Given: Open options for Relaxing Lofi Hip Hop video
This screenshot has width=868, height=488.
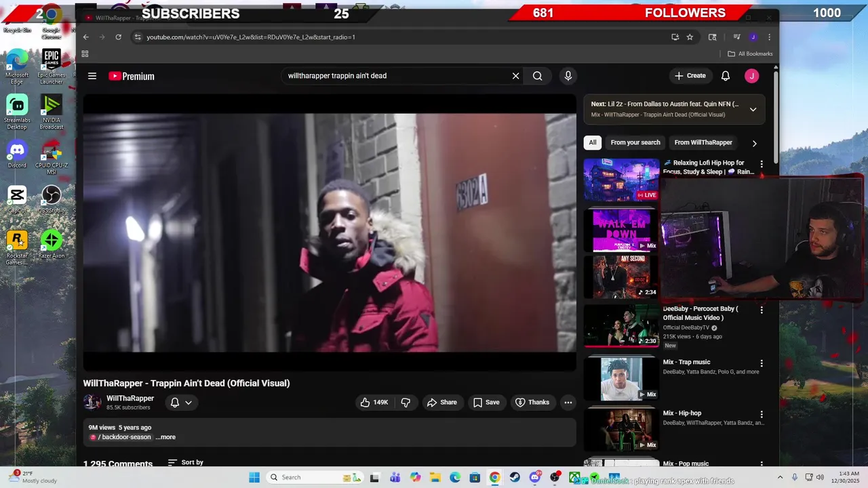Looking at the screenshot, I should coord(762,164).
